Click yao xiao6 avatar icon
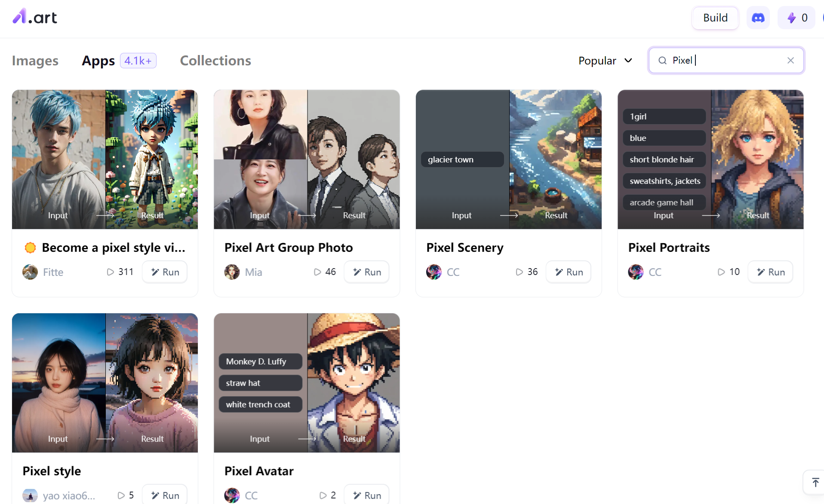 pos(30,495)
